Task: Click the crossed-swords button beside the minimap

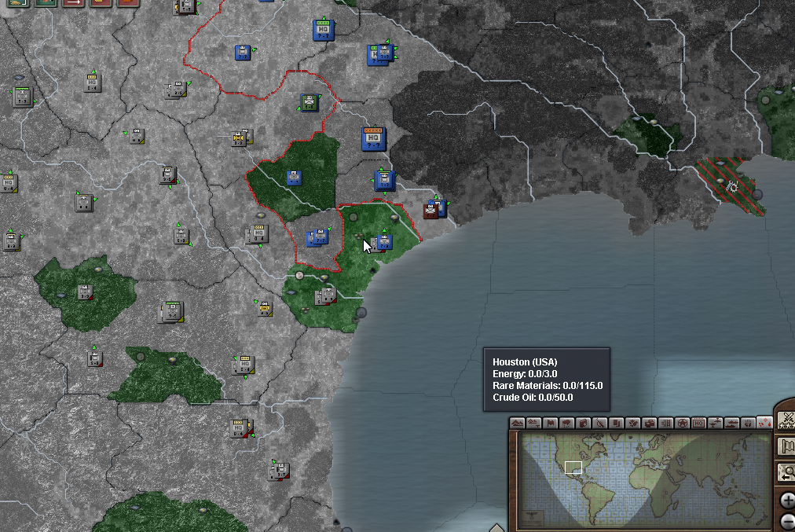Action: tap(787, 420)
